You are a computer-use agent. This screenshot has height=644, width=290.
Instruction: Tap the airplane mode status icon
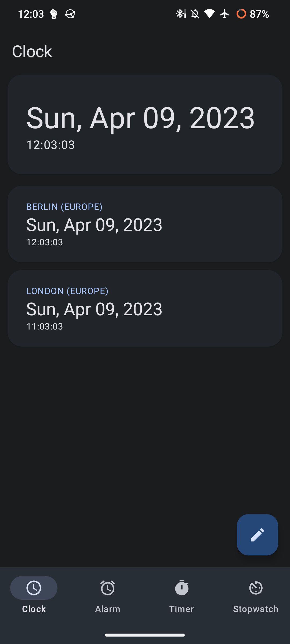(225, 14)
